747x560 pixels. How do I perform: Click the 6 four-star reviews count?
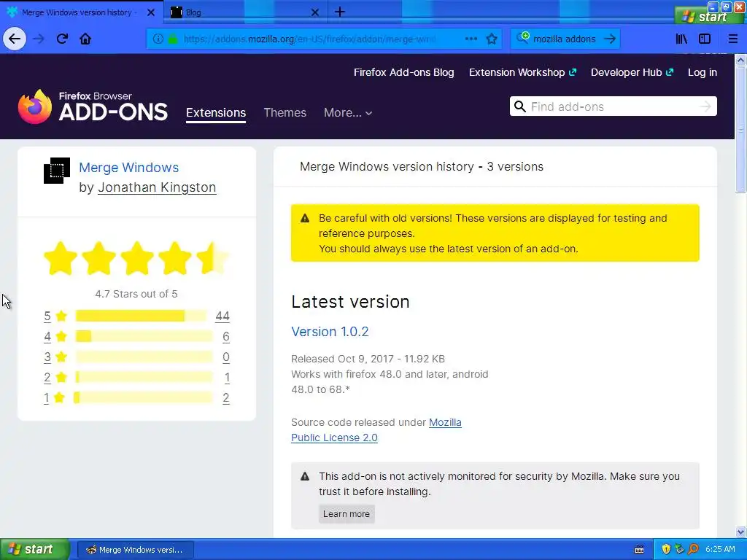[x=226, y=337]
